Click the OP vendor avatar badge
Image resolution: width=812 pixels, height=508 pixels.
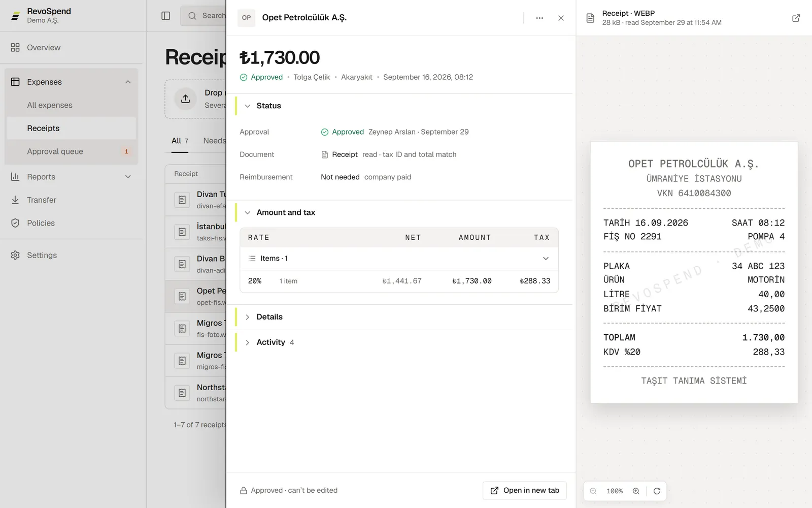point(246,18)
